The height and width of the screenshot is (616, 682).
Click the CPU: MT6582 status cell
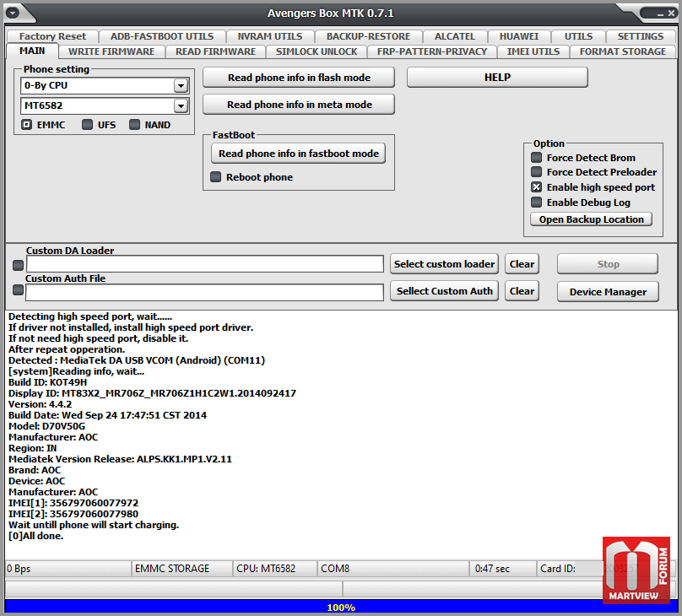click(275, 569)
